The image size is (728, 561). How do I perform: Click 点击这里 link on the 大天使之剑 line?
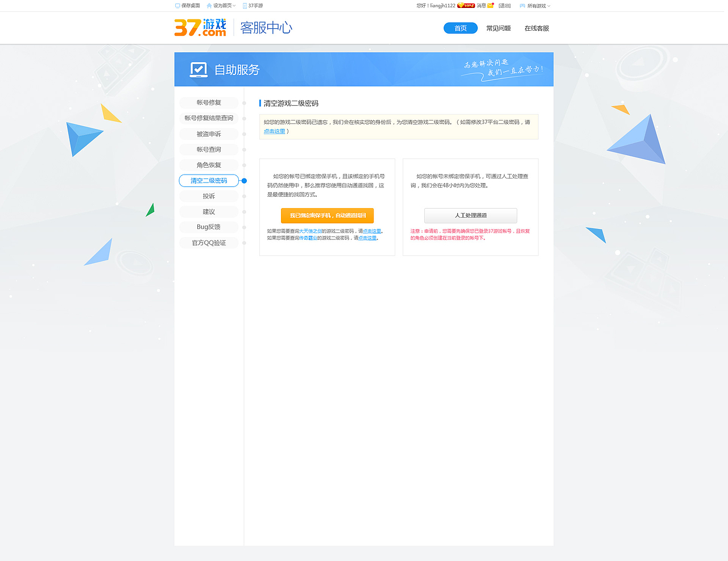click(x=372, y=231)
